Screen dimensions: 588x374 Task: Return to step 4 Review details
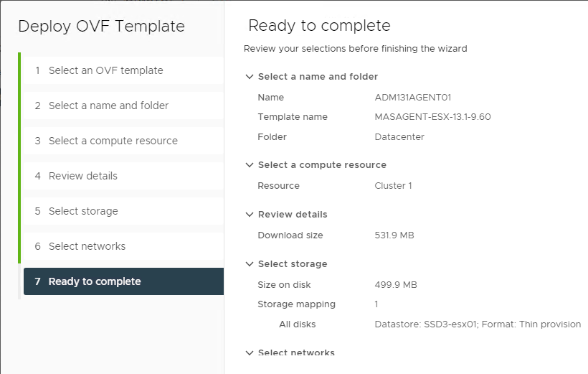click(124, 176)
